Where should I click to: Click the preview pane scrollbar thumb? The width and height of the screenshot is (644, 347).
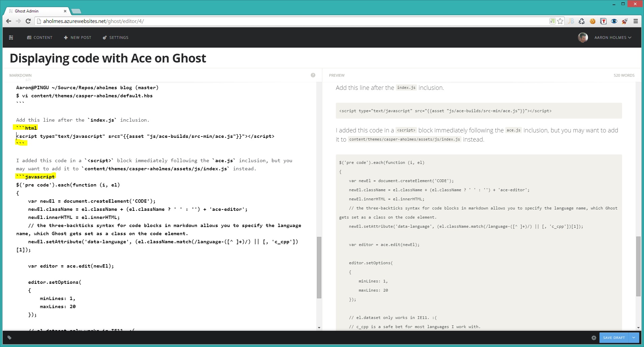638,266
